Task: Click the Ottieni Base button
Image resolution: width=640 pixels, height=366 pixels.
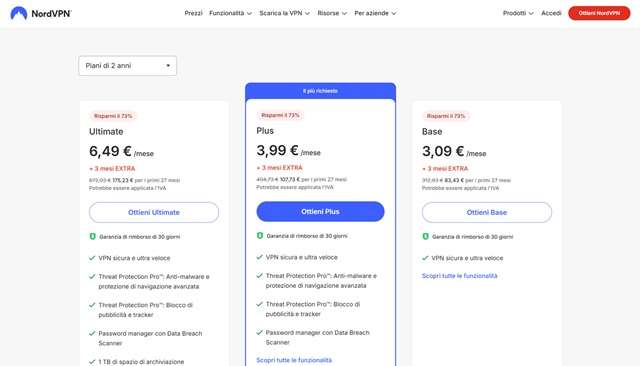Action: click(x=487, y=212)
